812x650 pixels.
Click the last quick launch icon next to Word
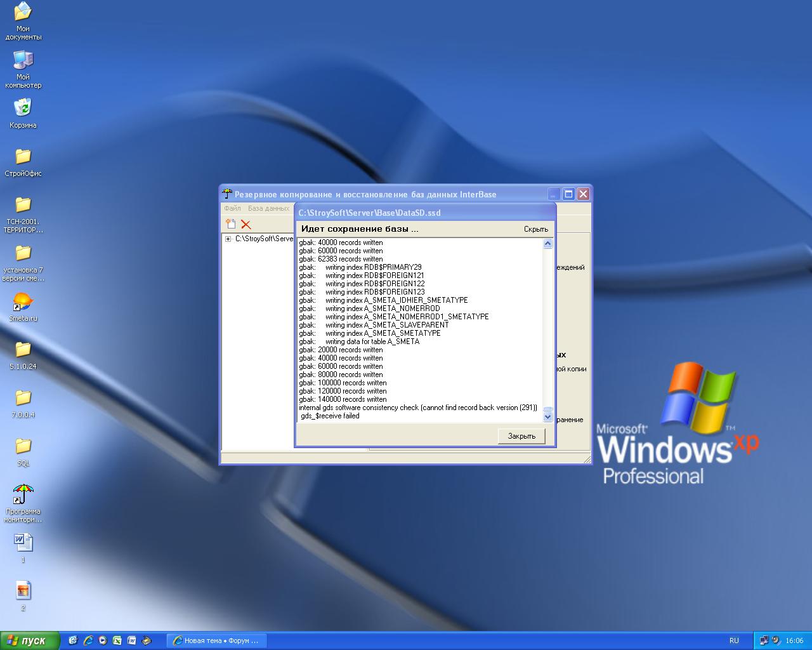click(147, 640)
